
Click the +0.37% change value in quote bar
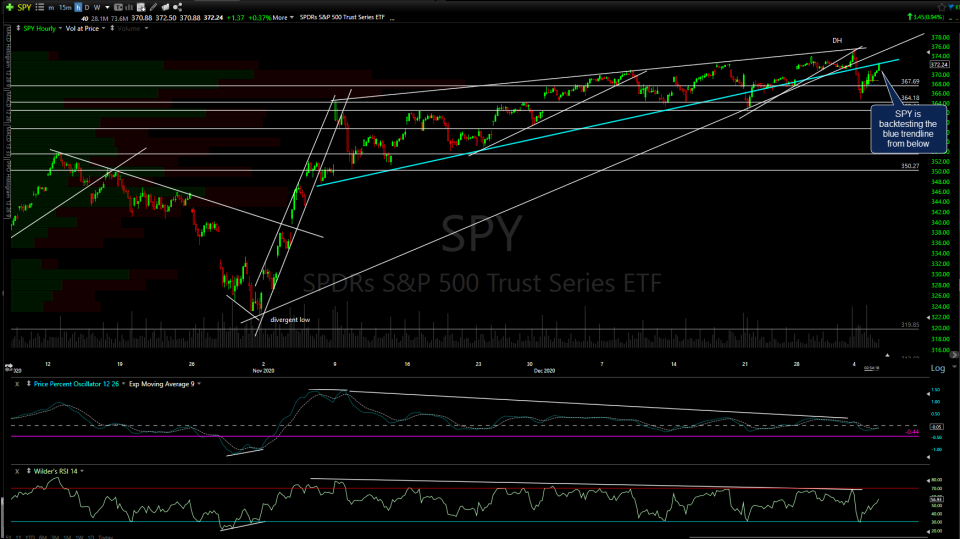pyautogui.click(x=261, y=18)
